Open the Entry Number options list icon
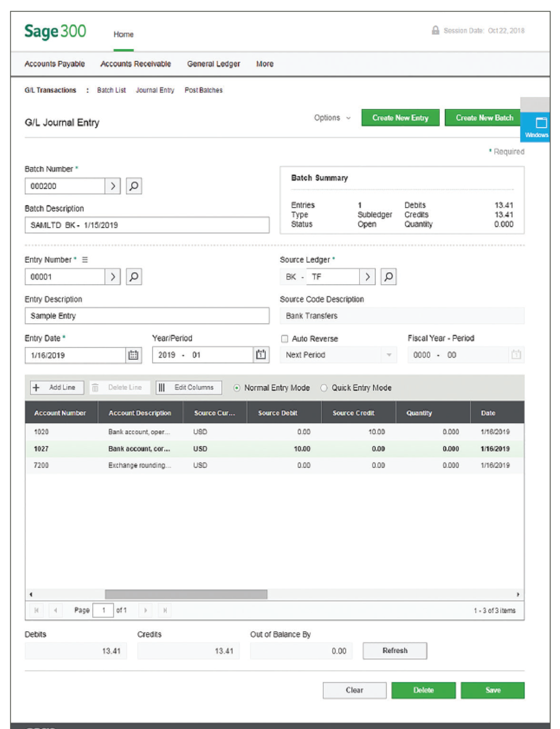560x729 pixels. coord(85,260)
